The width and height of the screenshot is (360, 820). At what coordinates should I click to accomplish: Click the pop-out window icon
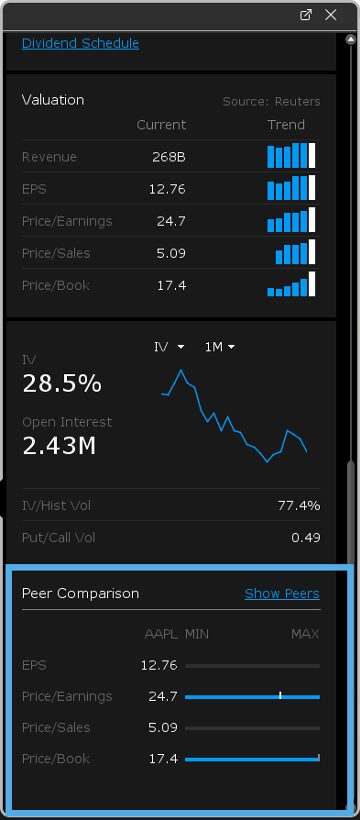pos(306,15)
